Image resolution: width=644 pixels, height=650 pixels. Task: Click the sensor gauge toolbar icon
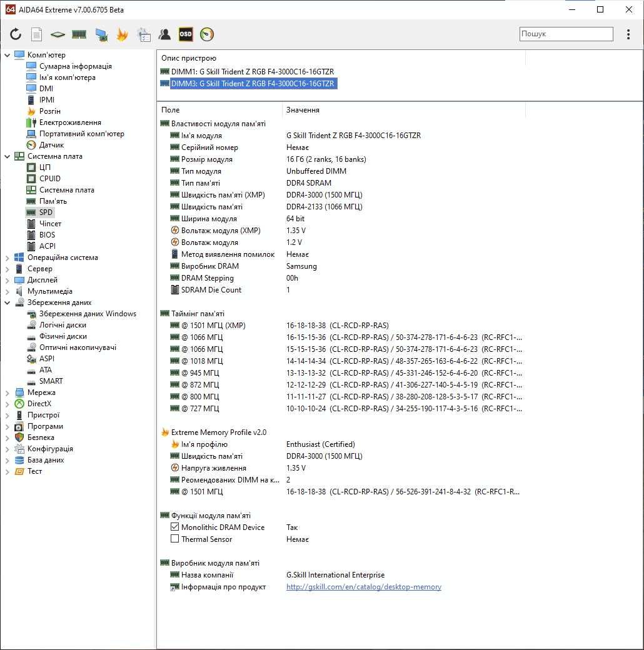click(207, 34)
